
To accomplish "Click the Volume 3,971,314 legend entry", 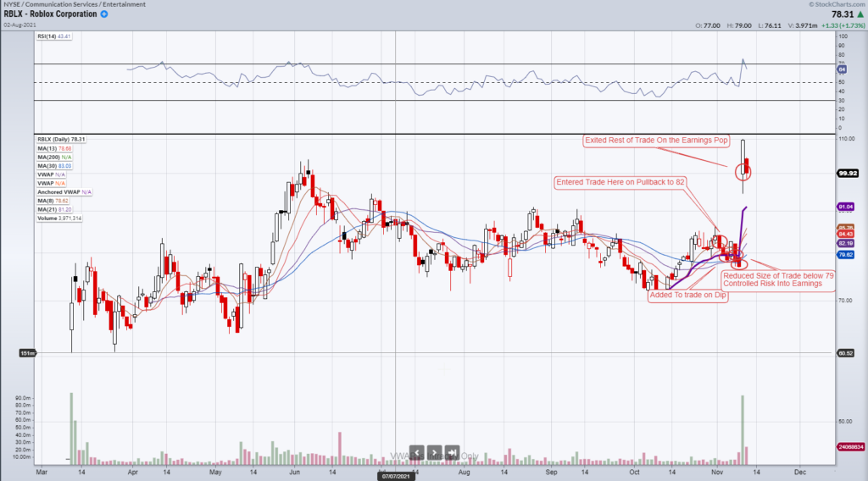I will click(59, 218).
